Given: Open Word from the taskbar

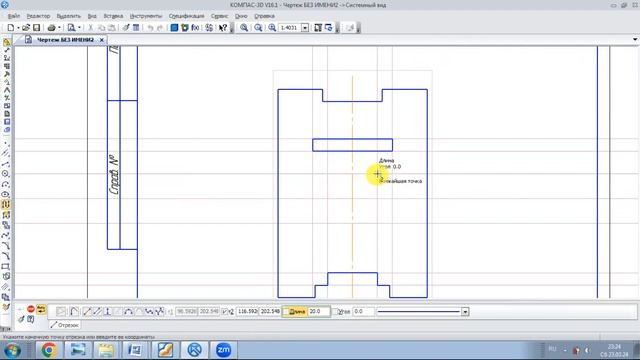Looking at the screenshot, I should tap(136, 350).
